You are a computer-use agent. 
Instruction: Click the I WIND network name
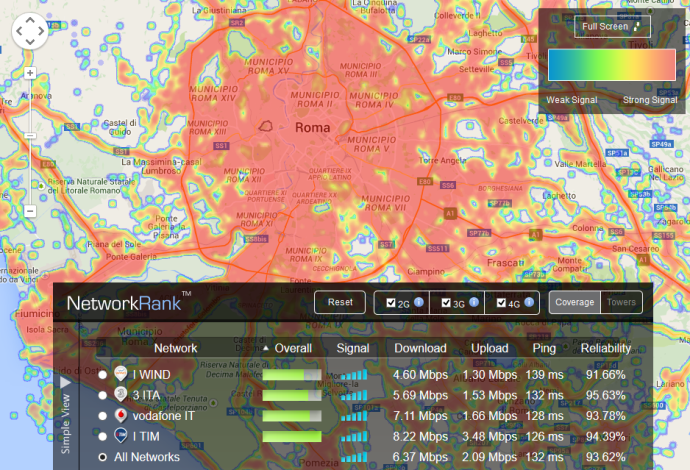click(151, 375)
